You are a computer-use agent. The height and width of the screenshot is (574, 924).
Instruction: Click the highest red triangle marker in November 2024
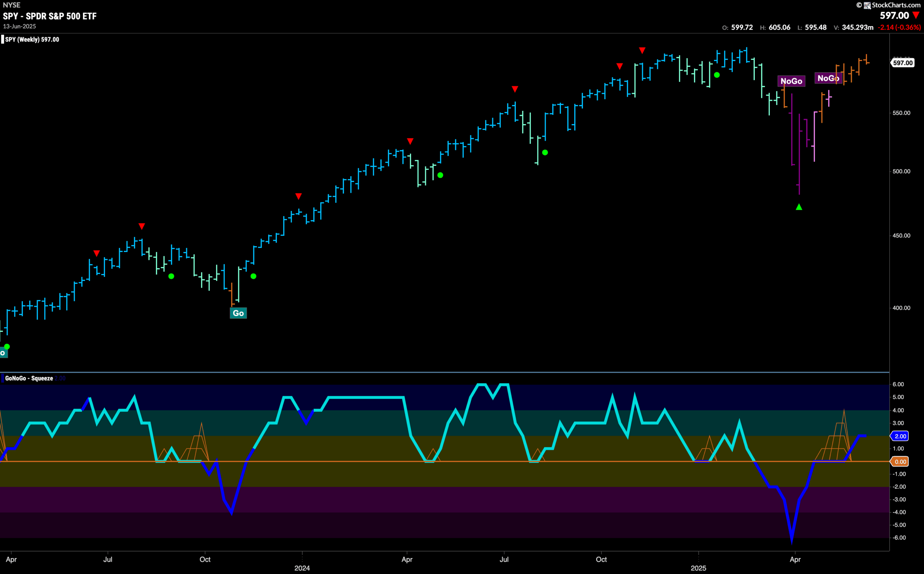coord(642,51)
